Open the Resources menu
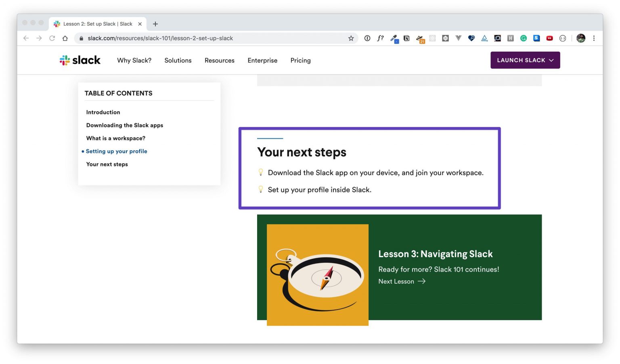620x364 pixels. tap(219, 60)
